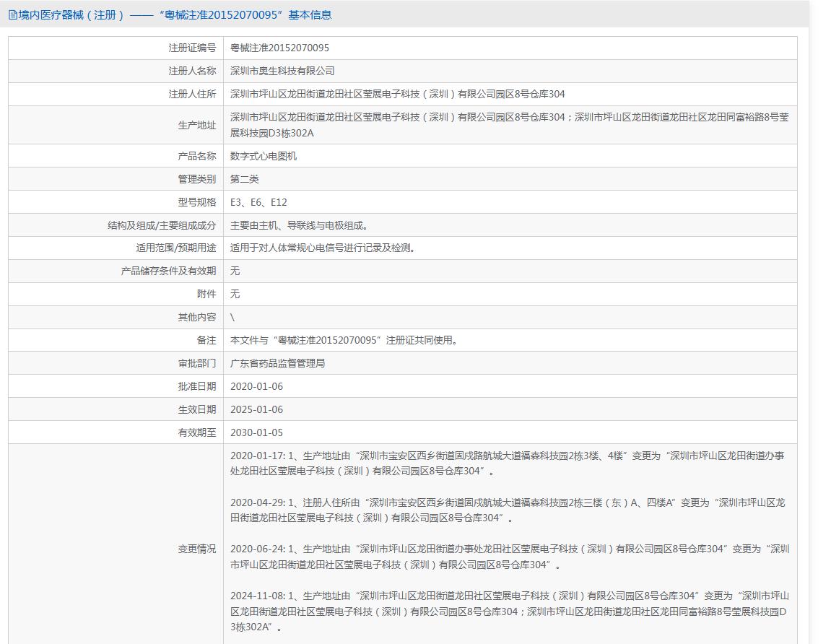The image size is (831, 644).
Task: Click the 生效日期 label
Action: tap(197, 410)
